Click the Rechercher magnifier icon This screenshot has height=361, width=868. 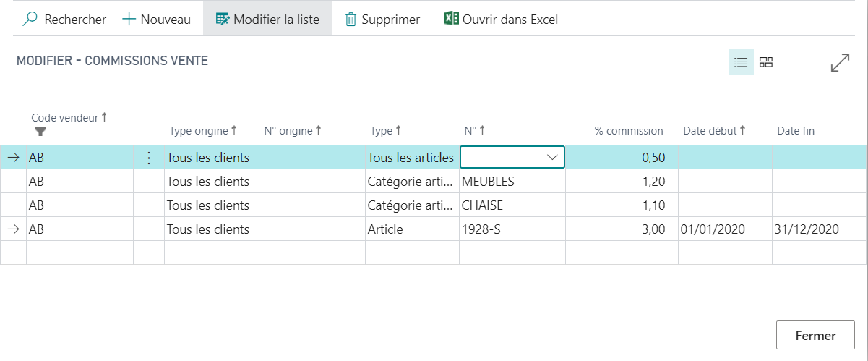coord(30,19)
